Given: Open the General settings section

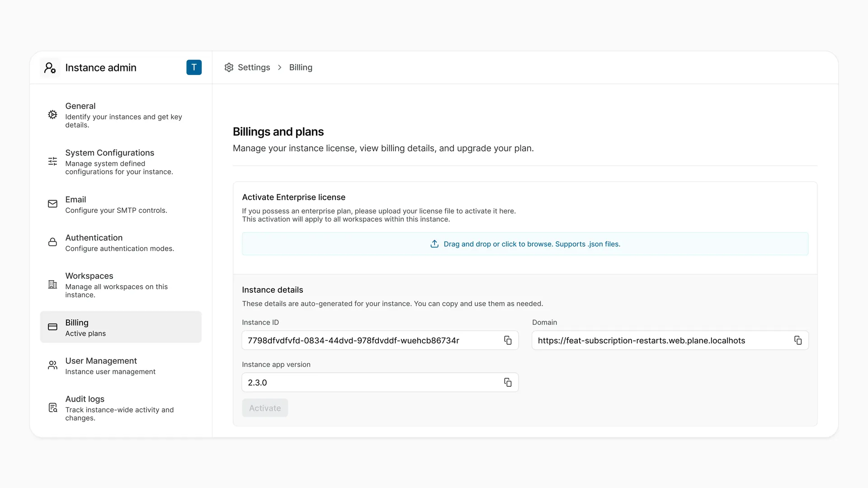Looking at the screenshot, I should pyautogui.click(x=121, y=115).
